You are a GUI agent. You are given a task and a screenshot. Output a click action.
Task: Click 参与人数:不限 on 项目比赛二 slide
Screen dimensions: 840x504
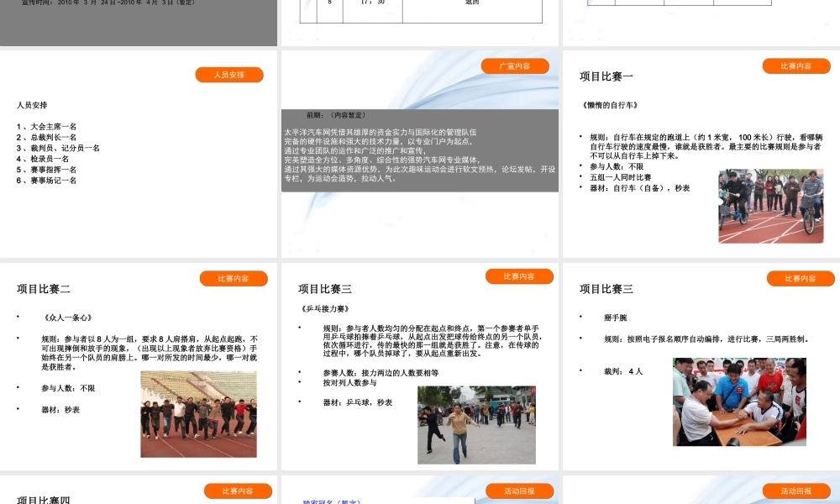click(68, 388)
